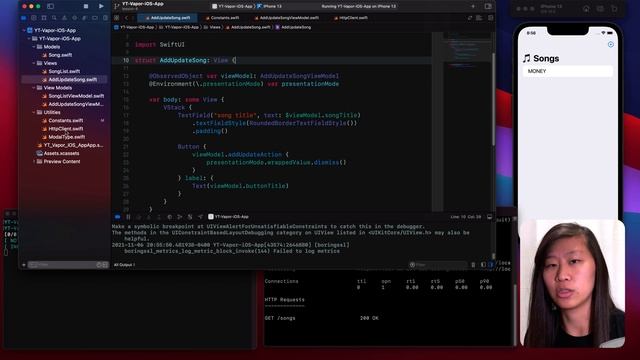The width and height of the screenshot is (640, 360).
Task: Collapse the View Models folder
Action: [34, 87]
